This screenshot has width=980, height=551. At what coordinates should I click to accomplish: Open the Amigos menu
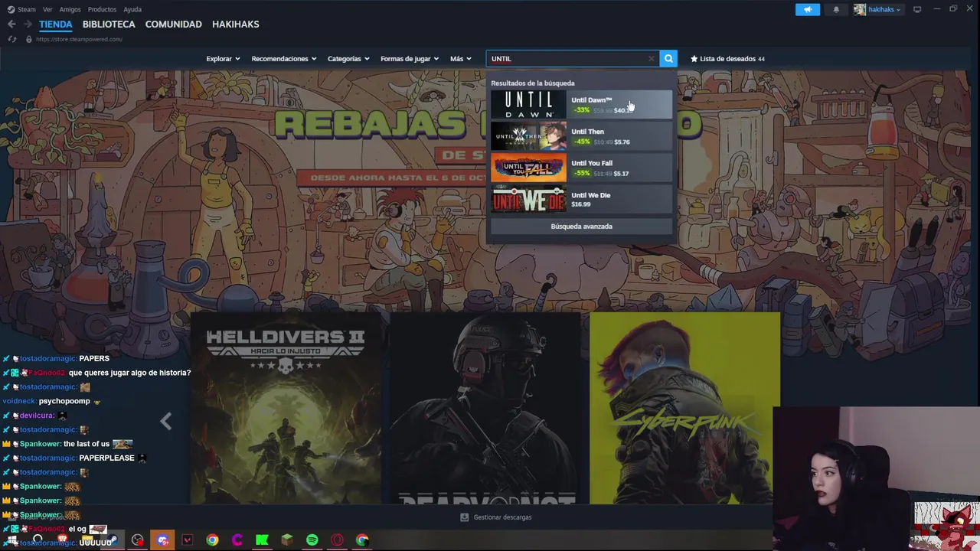[x=70, y=9]
